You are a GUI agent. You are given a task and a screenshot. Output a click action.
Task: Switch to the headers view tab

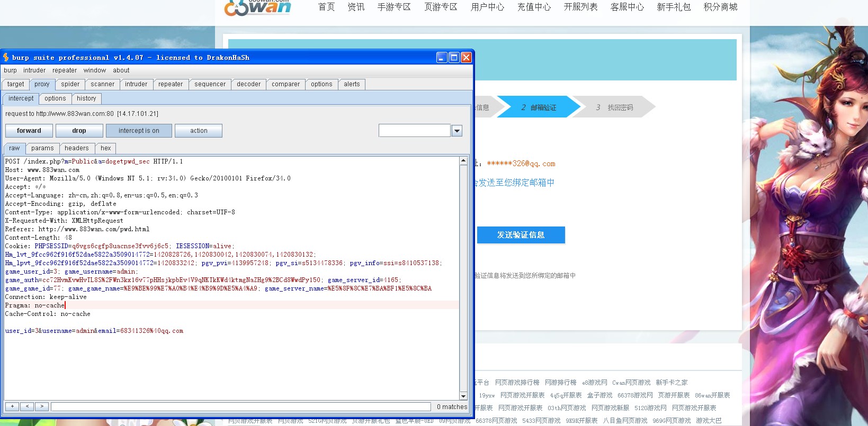pos(77,148)
